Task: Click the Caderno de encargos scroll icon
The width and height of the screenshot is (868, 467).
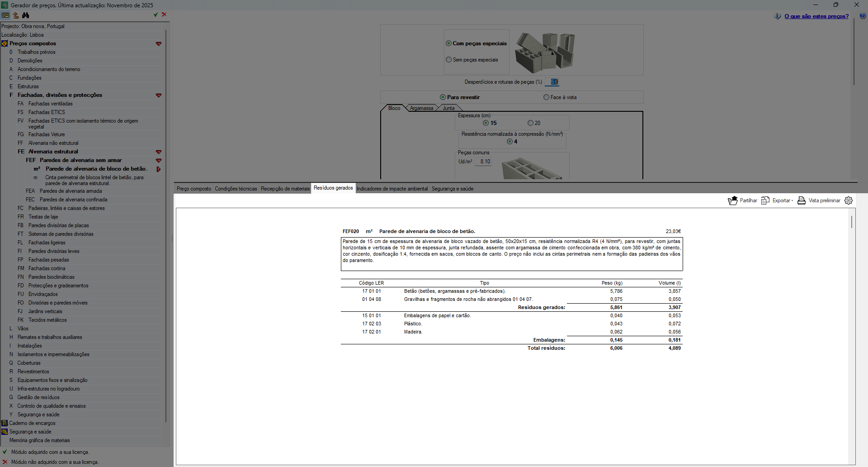Action: pyautogui.click(x=5, y=423)
